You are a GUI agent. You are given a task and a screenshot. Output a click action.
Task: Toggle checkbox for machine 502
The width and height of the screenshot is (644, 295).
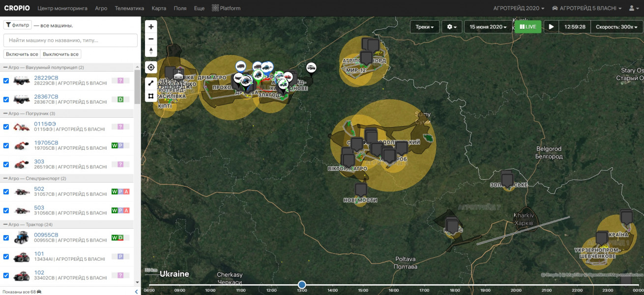click(x=6, y=191)
